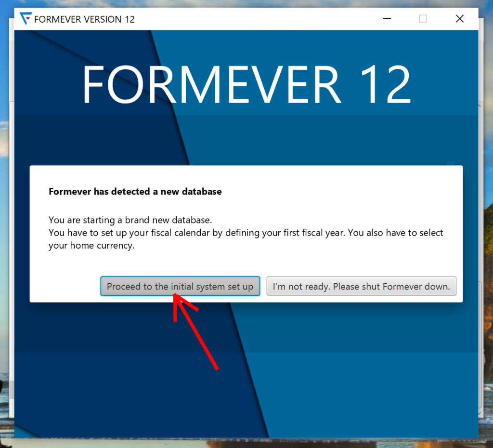Close the Formever Version 12 window
Viewport: 493px width, 448px height.
click(460, 19)
